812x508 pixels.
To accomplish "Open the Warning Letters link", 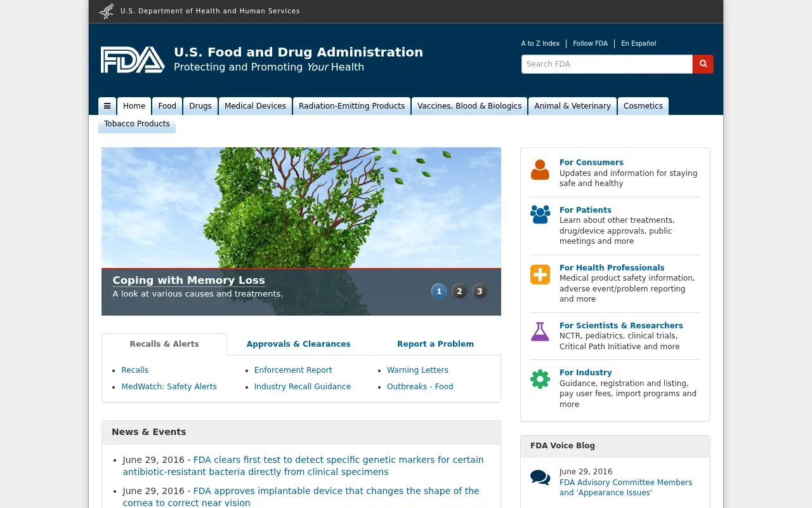I will tap(417, 370).
